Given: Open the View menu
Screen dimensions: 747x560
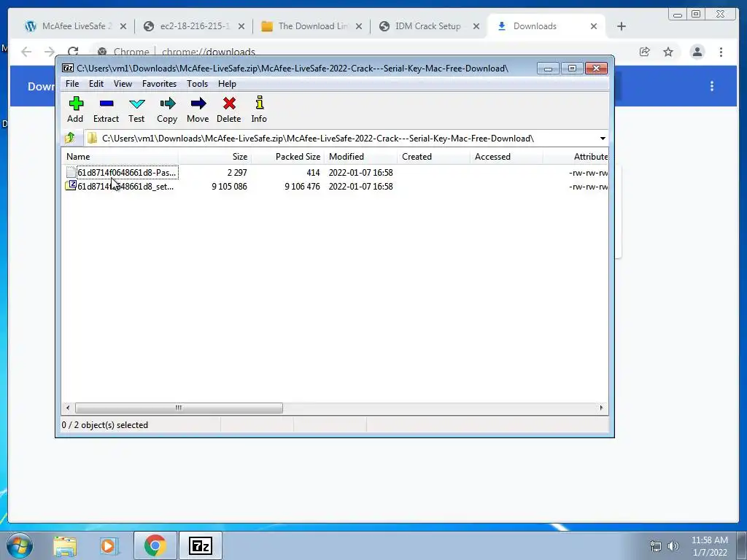Looking at the screenshot, I should point(123,84).
